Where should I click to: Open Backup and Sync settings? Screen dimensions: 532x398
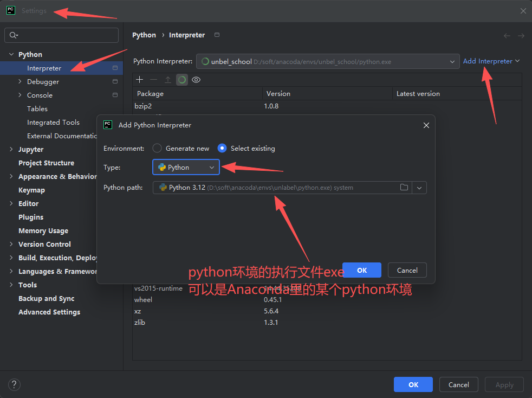[47, 298]
